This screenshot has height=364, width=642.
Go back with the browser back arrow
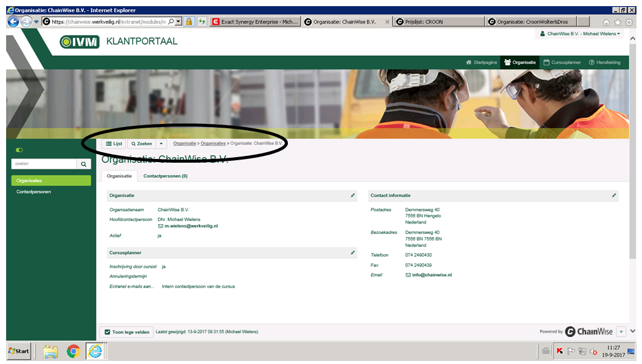pyautogui.click(x=13, y=21)
